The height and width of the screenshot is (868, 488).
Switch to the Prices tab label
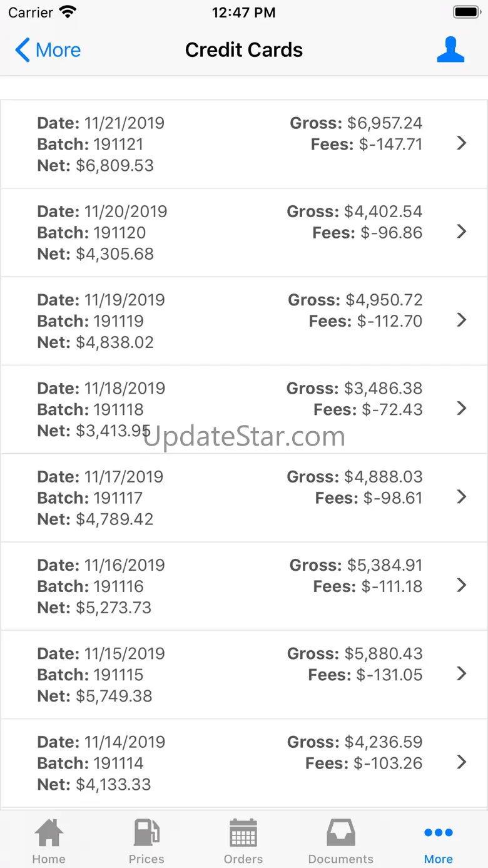[146, 859]
